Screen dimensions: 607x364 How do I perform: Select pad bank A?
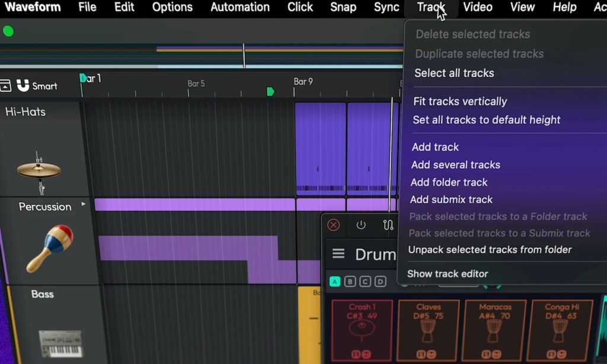(335, 282)
